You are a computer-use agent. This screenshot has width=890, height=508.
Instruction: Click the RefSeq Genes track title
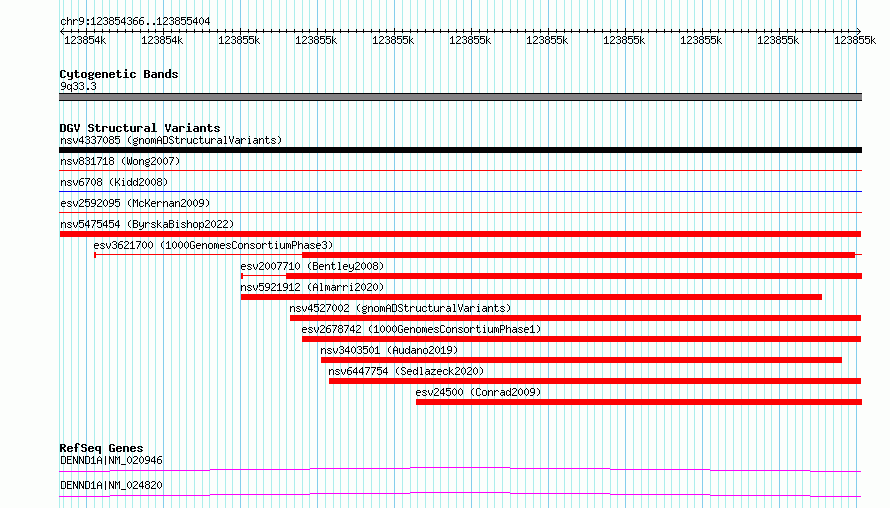(101, 448)
